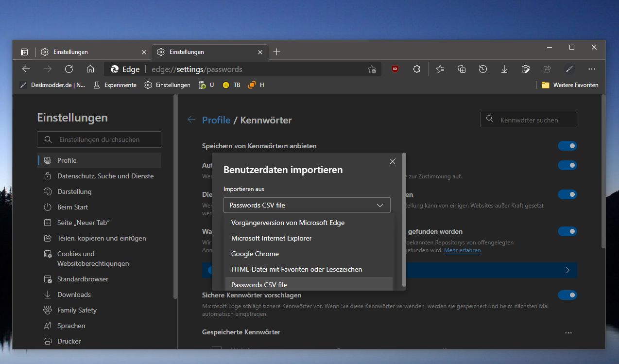Click the Profile breadcrumb link

pyautogui.click(x=216, y=120)
